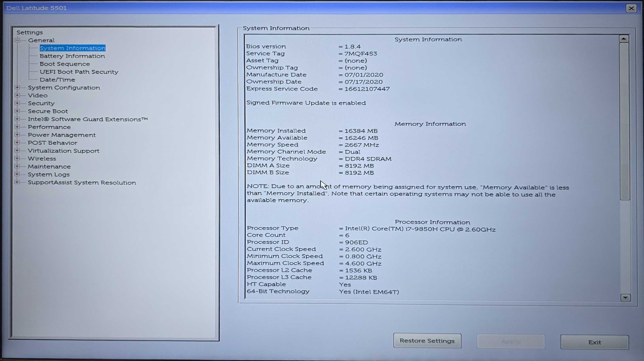Click Manufacture Date value 07/01/2020

pyautogui.click(x=364, y=75)
